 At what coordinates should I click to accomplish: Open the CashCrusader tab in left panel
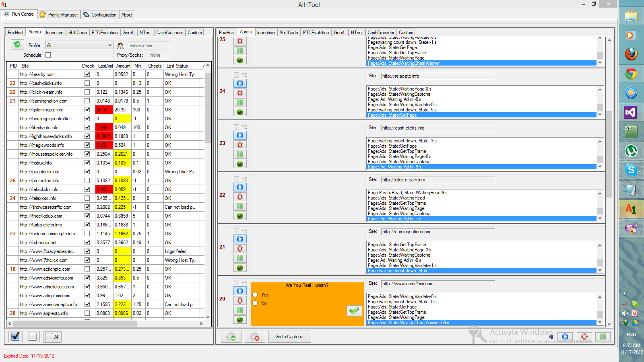click(169, 33)
